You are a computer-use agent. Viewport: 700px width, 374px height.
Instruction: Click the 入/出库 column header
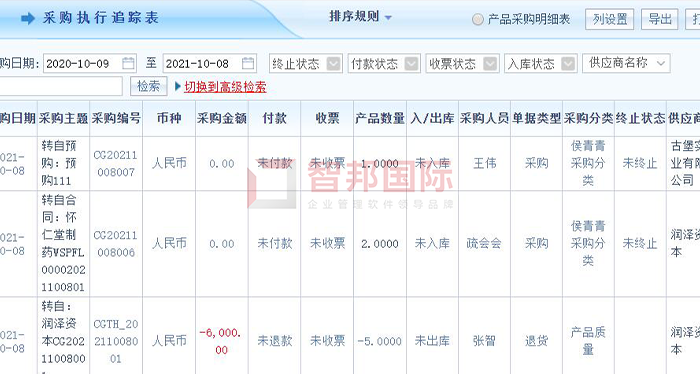433,118
